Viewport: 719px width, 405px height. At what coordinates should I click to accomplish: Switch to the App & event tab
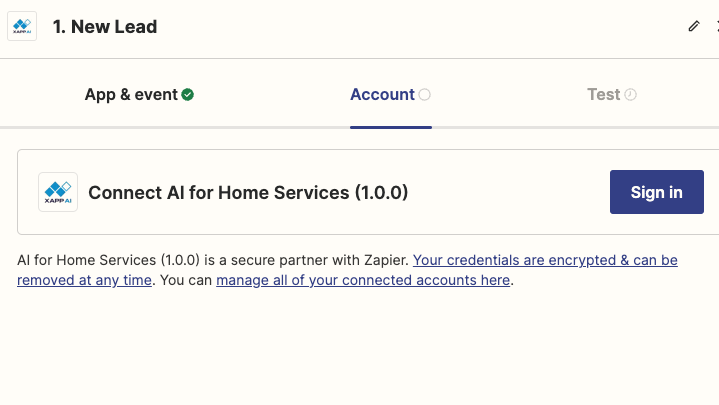pos(139,94)
